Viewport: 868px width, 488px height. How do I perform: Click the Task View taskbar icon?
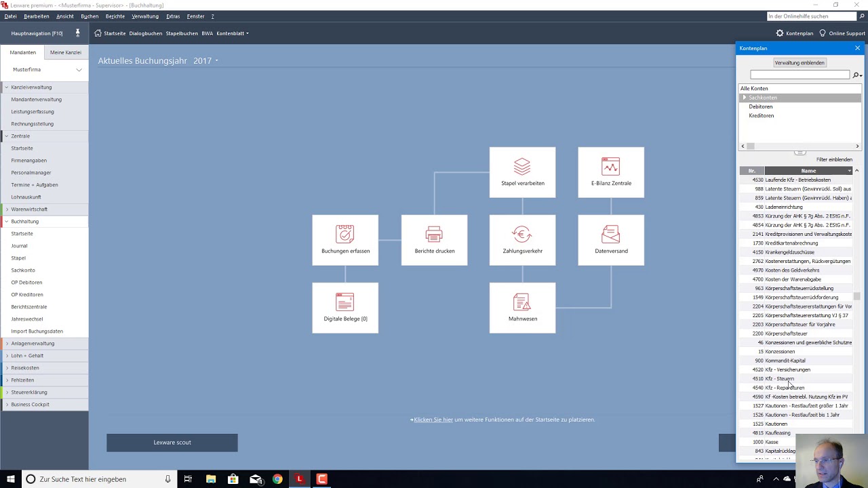[x=188, y=479]
